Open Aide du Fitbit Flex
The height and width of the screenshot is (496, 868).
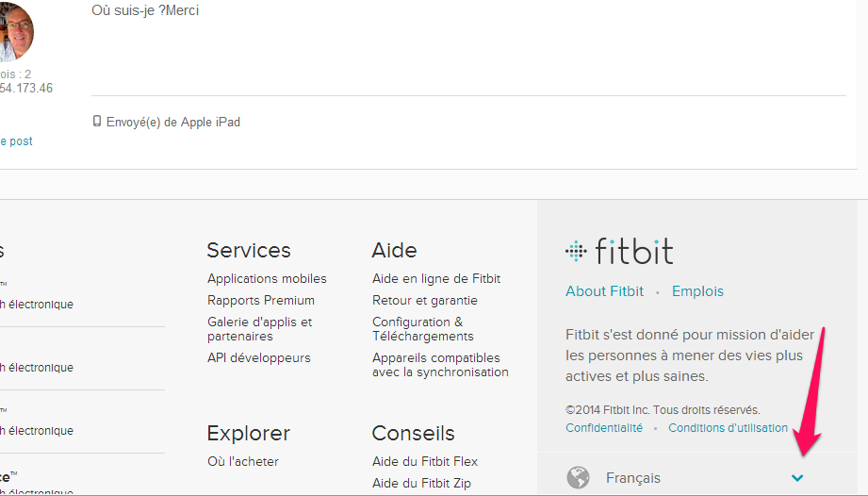425,461
